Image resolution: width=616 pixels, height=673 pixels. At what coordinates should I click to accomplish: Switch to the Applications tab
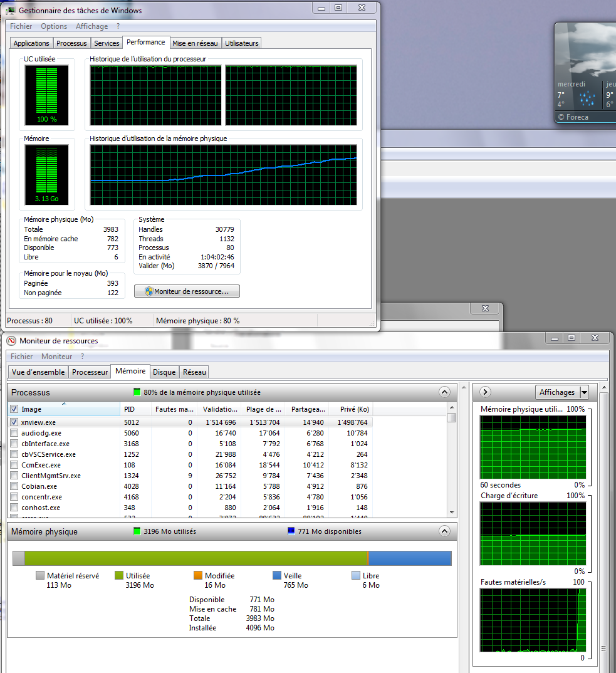[31, 43]
